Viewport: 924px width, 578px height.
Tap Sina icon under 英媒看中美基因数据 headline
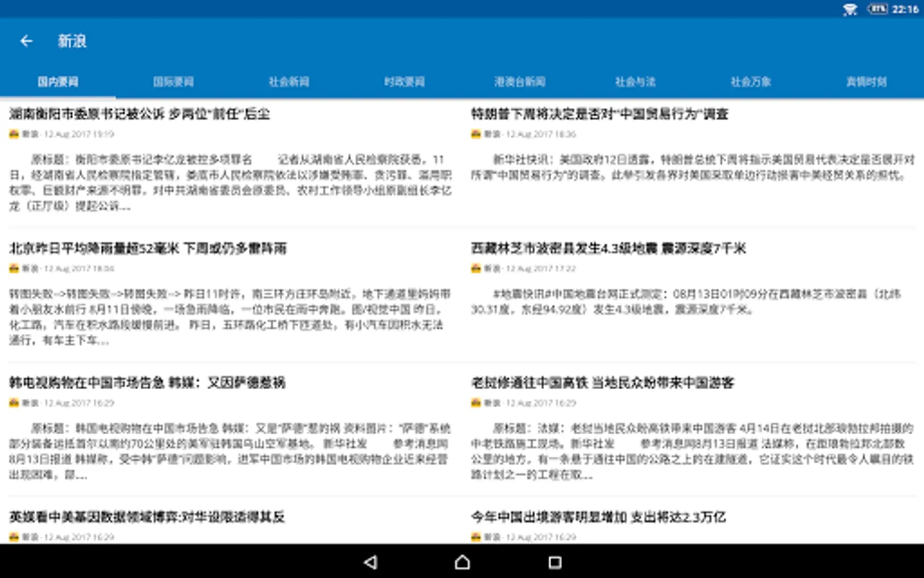click(14, 537)
